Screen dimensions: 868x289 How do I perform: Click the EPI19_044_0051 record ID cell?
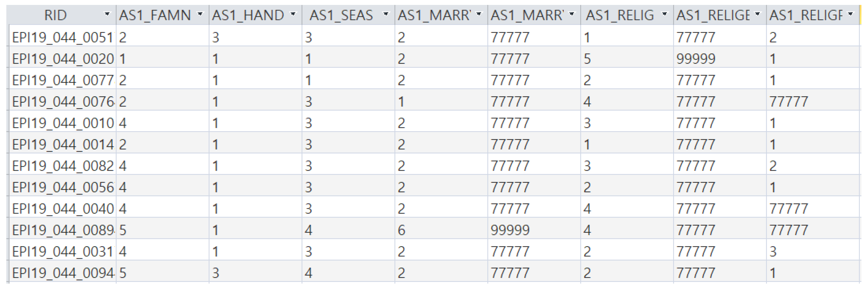tap(63, 37)
